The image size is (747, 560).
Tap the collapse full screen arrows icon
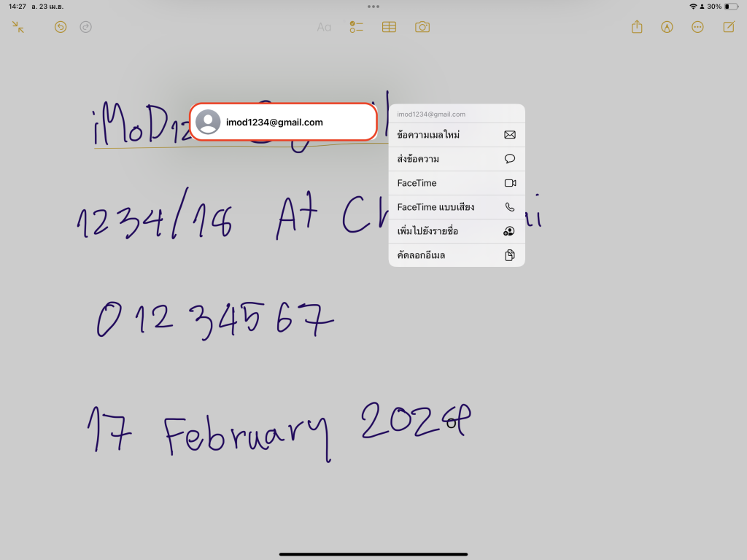(18, 27)
